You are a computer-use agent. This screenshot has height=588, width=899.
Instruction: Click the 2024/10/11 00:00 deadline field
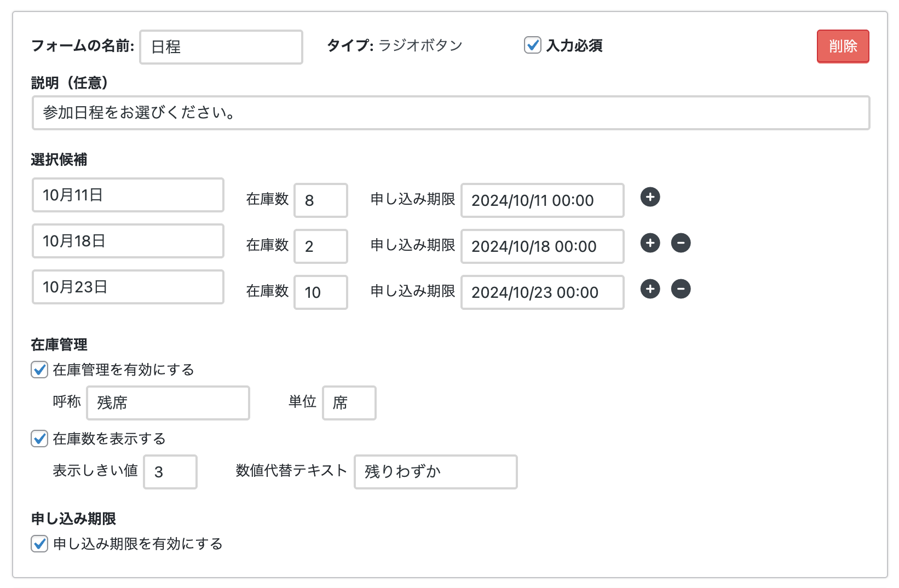542,200
